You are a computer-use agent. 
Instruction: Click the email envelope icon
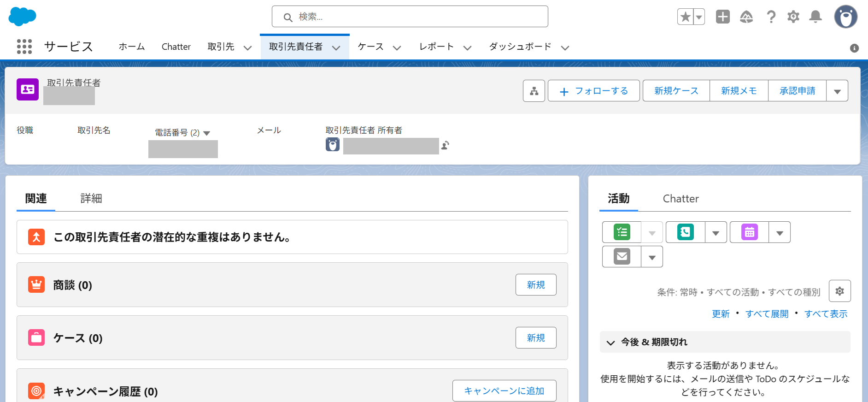click(622, 256)
